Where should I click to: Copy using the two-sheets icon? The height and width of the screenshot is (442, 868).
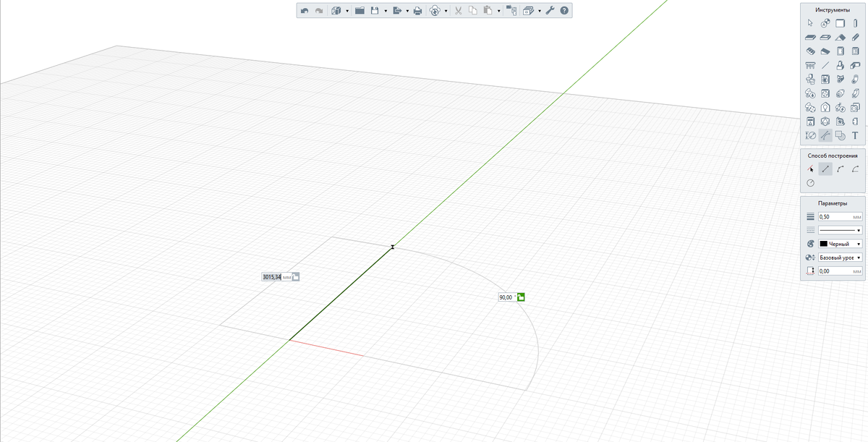[473, 10]
